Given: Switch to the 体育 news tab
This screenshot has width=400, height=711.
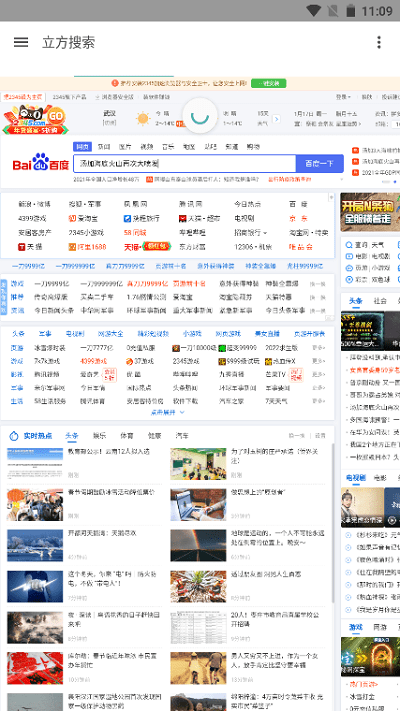Looking at the screenshot, I should 127,436.
